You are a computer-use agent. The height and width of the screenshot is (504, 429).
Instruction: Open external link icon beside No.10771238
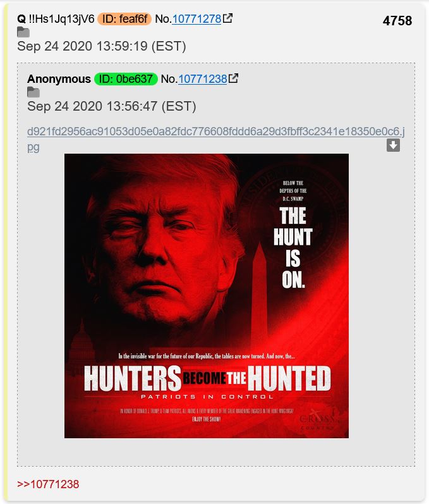click(x=233, y=78)
